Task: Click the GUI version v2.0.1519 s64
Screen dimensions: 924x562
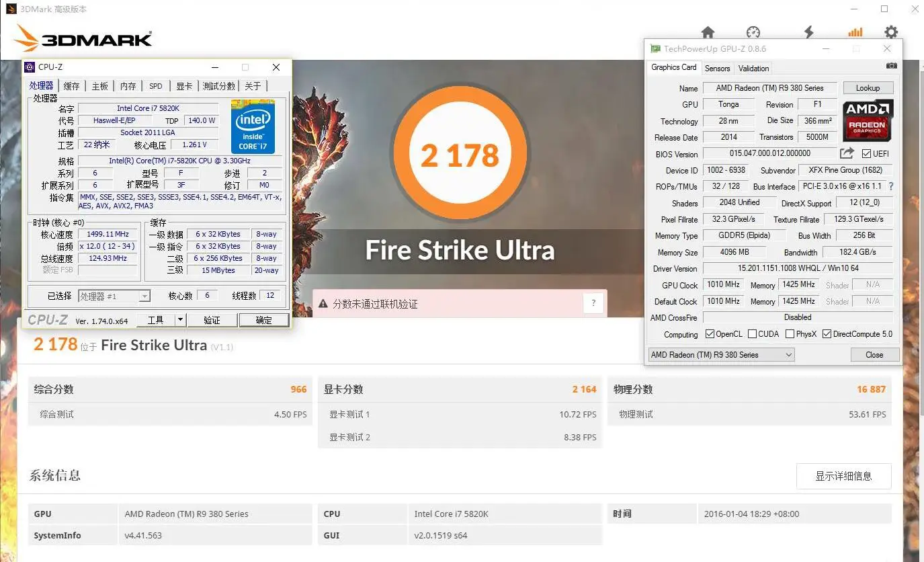Action: [441, 536]
